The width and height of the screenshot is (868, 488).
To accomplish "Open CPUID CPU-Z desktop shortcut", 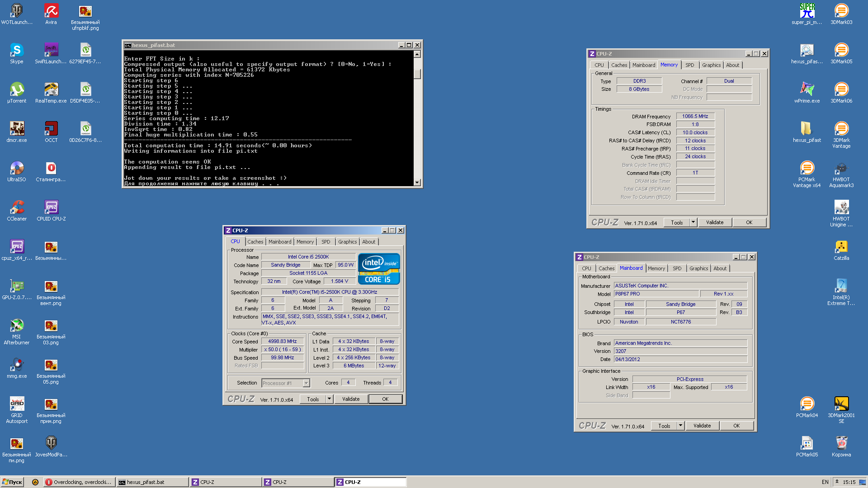I will [51, 211].
